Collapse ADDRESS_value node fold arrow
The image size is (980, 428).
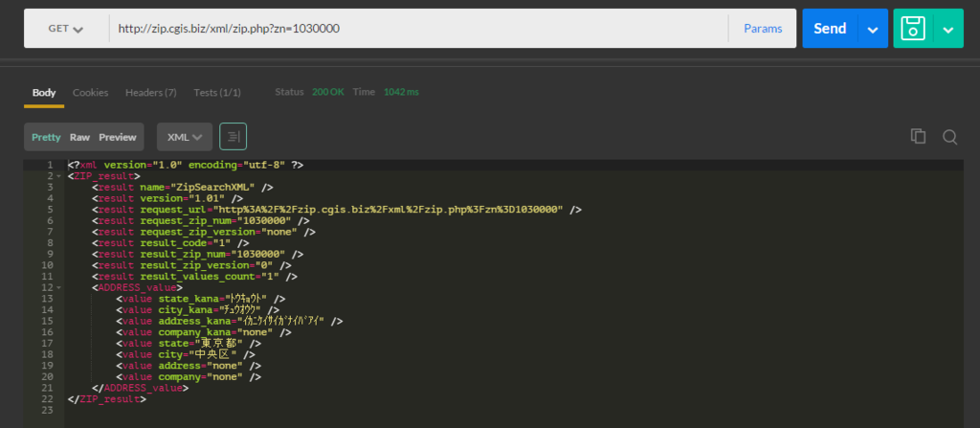pyautogui.click(x=58, y=288)
